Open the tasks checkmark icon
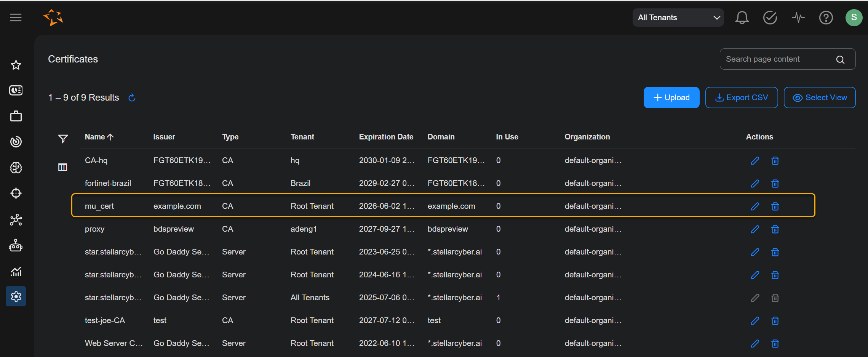Screen dimensions: 868x357 (x=770, y=17)
